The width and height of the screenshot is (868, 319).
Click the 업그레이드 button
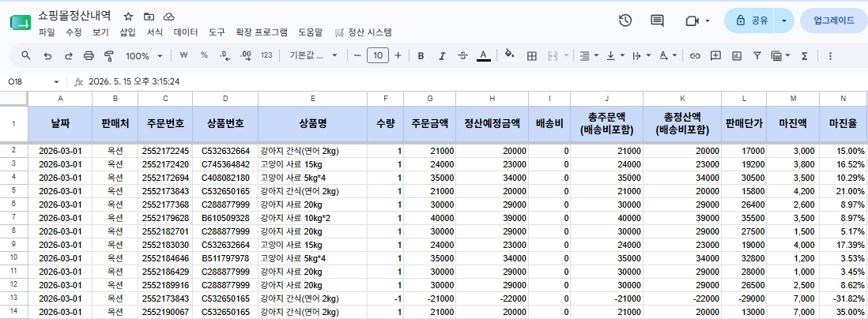click(x=834, y=21)
